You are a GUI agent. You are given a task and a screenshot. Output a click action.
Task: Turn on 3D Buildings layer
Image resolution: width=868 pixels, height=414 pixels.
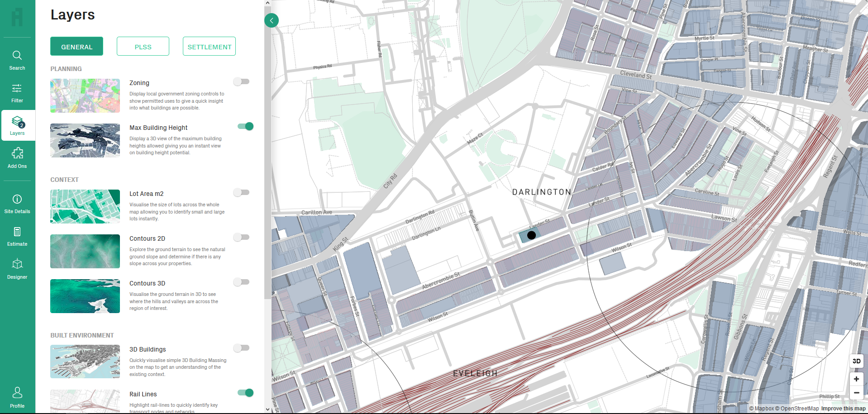pos(241,348)
